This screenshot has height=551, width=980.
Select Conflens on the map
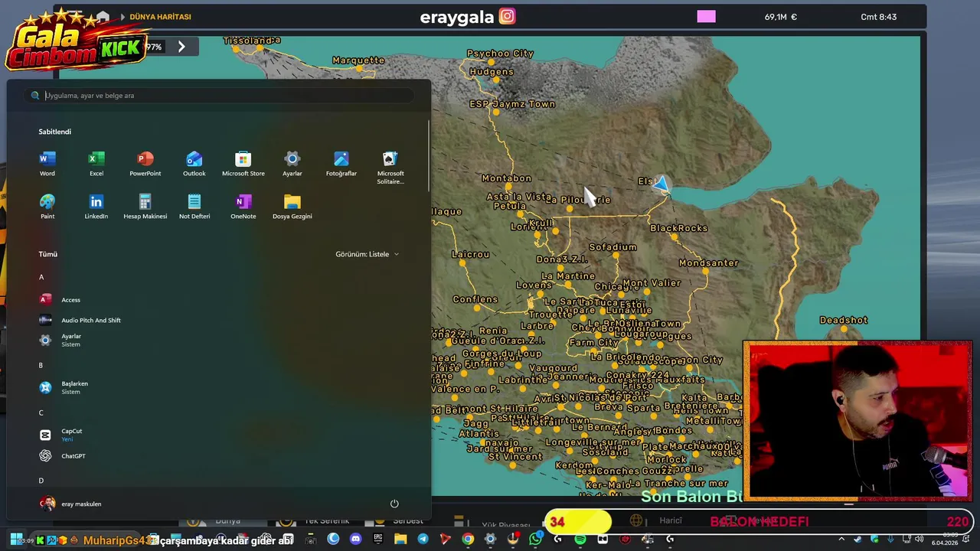click(x=475, y=299)
